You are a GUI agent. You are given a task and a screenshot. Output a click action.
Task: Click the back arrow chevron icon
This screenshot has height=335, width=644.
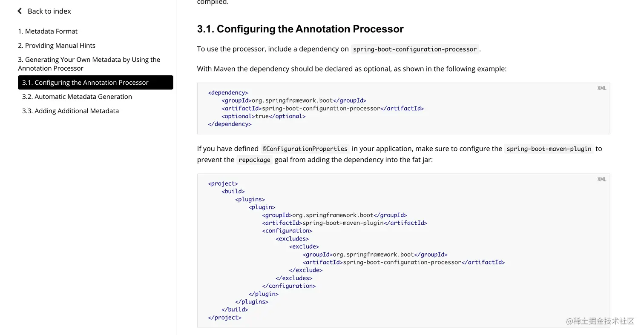point(20,11)
